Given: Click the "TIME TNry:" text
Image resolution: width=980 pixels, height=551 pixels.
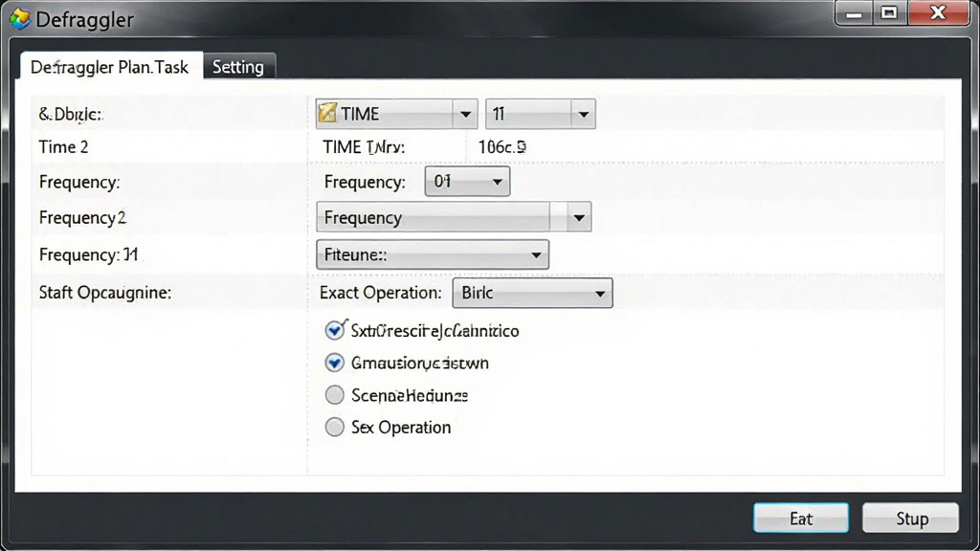Looking at the screenshot, I should click(x=364, y=147).
